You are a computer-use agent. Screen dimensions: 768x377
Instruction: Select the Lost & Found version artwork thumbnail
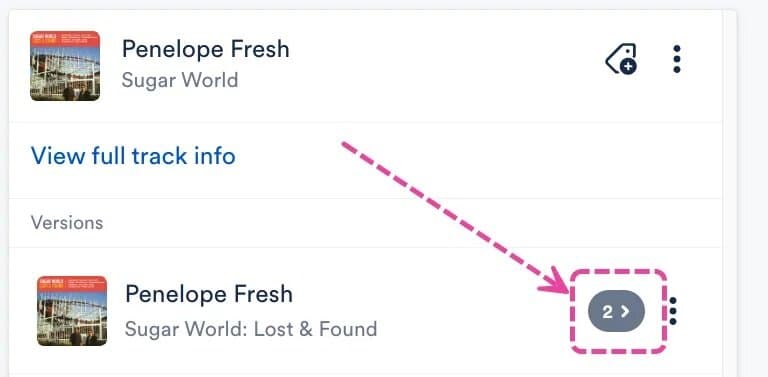pyautogui.click(x=72, y=311)
